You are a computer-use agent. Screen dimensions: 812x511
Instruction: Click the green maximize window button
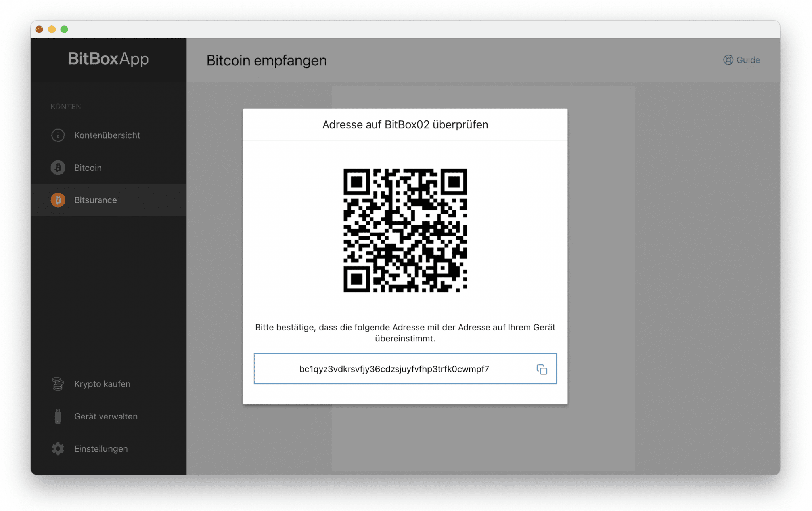coord(64,29)
